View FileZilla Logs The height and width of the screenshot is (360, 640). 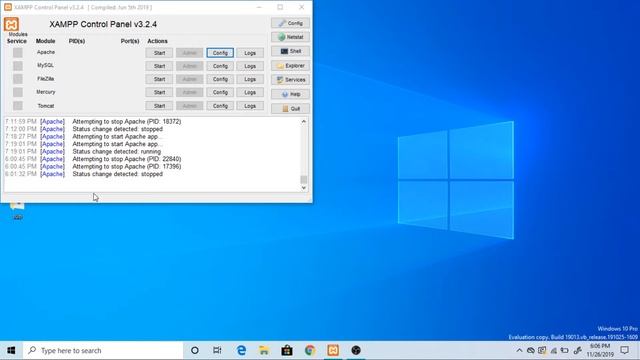click(x=250, y=79)
